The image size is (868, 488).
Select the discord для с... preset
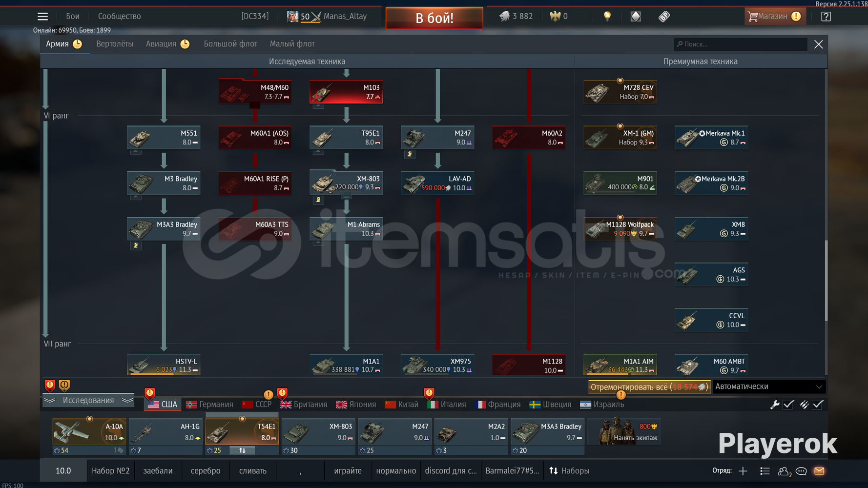click(451, 471)
